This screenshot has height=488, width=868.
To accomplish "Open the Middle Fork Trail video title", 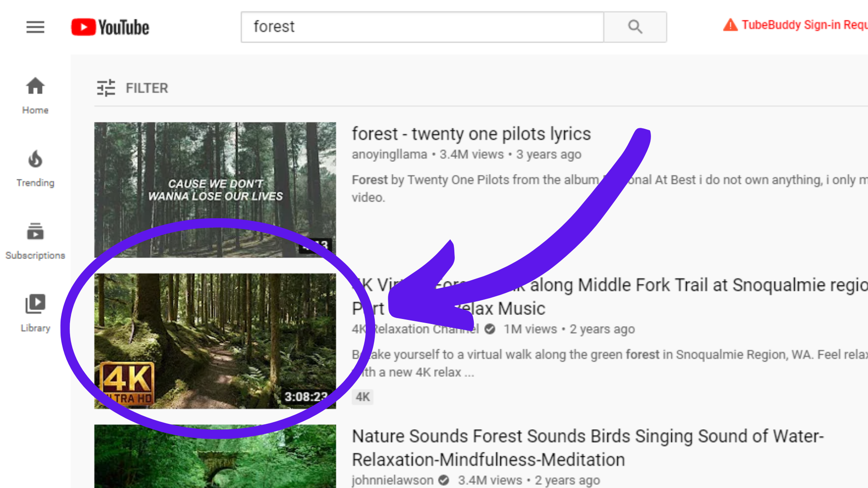I will (x=610, y=297).
